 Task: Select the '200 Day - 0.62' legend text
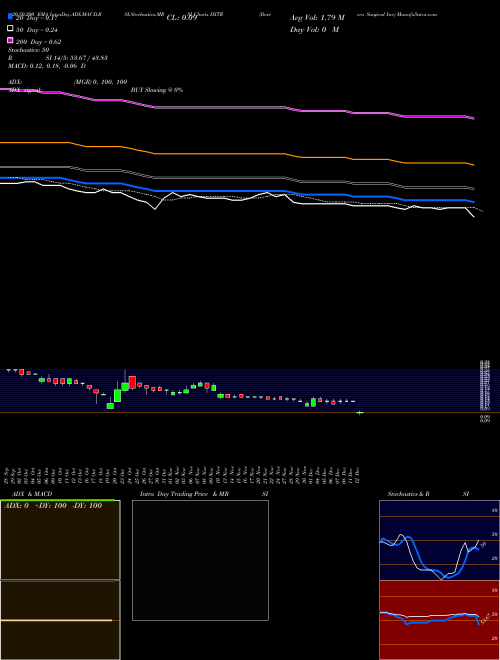click(x=38, y=42)
